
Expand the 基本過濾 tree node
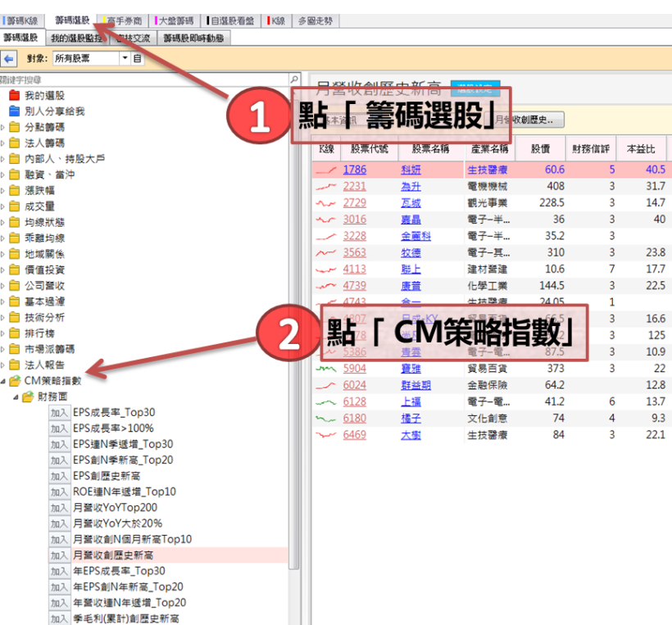coord(3,301)
